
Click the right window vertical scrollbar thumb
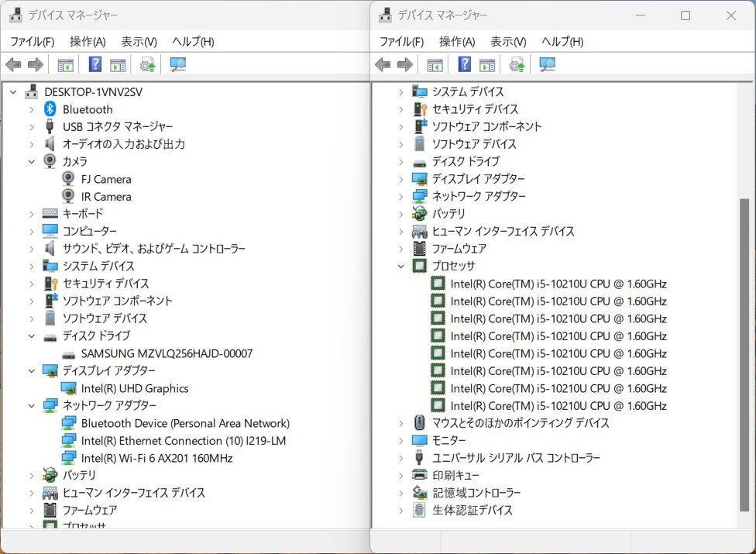pyautogui.click(x=744, y=354)
